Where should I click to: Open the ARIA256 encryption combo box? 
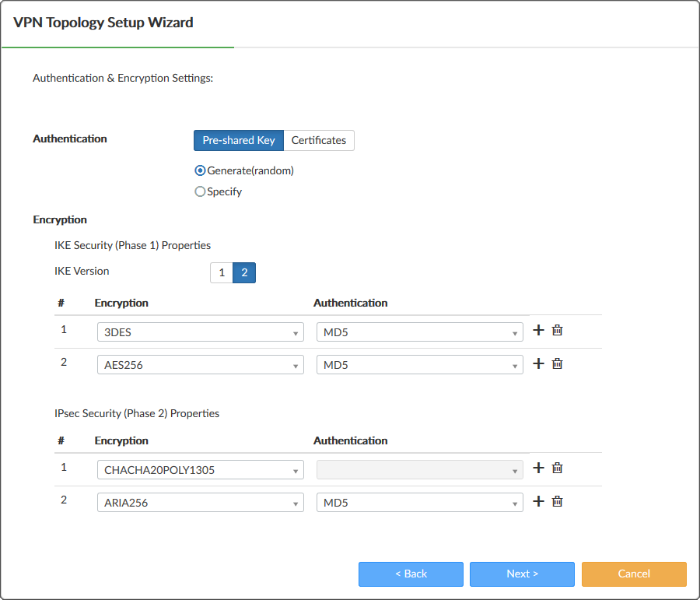point(200,503)
